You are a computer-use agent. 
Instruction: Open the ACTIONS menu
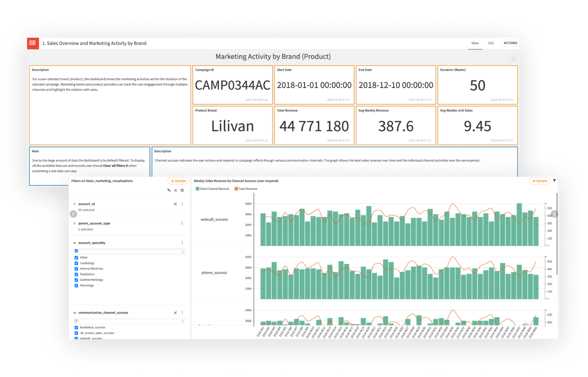510,43
